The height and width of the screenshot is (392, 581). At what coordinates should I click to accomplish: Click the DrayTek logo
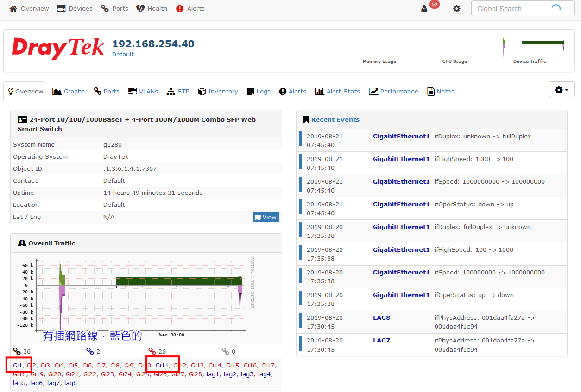(58, 48)
